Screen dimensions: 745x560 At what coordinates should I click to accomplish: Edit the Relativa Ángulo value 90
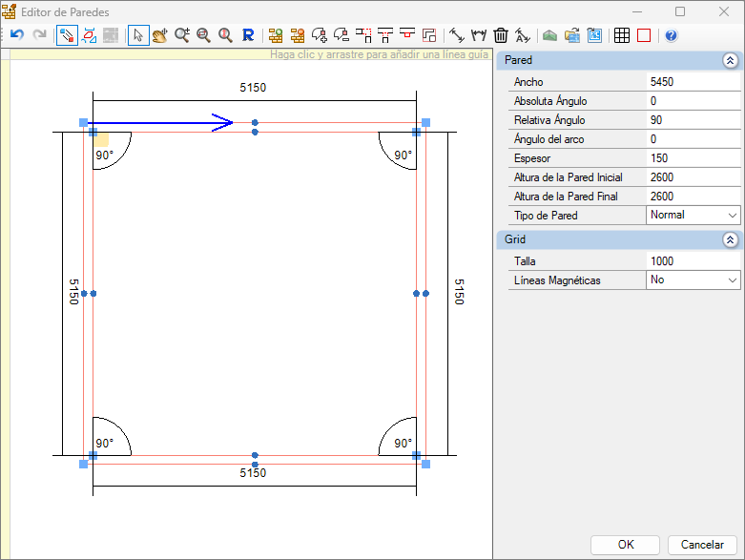[693, 119]
